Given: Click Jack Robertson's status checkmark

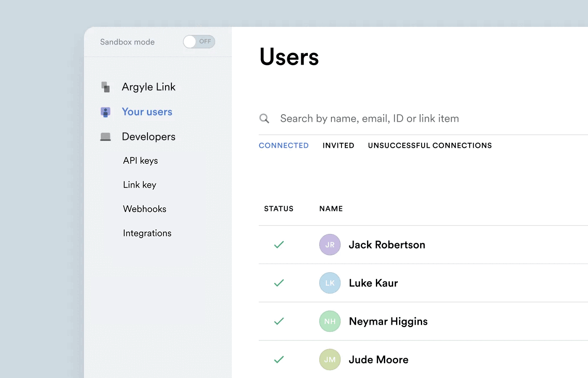Looking at the screenshot, I should [279, 245].
